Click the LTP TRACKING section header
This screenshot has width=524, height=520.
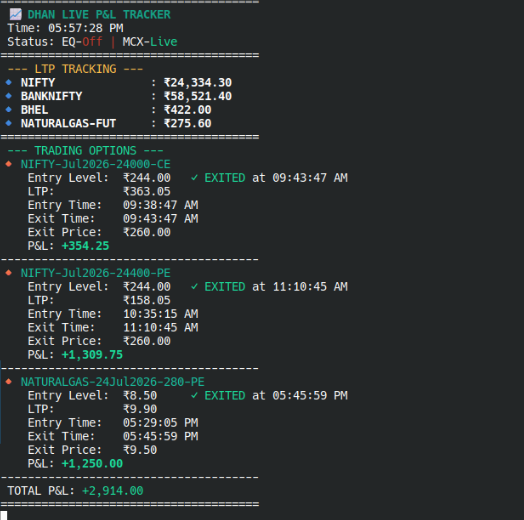(x=75, y=69)
